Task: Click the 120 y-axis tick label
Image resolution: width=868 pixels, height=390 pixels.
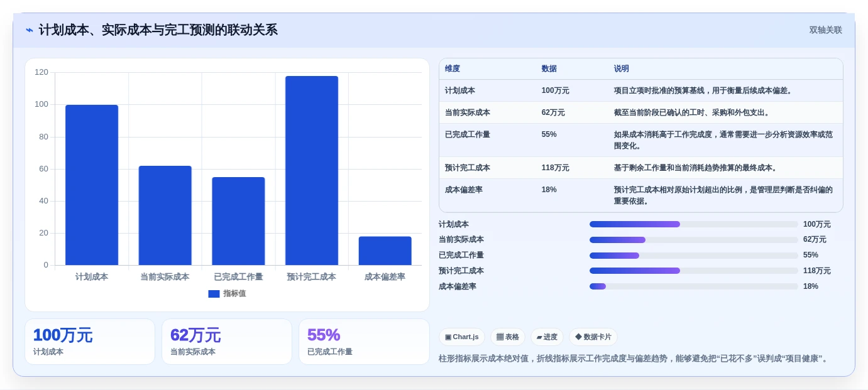Action: point(41,72)
